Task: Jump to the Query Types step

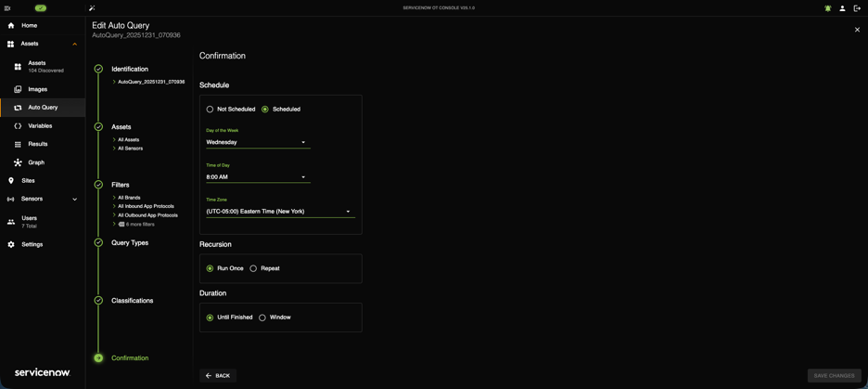Action: 130,242
